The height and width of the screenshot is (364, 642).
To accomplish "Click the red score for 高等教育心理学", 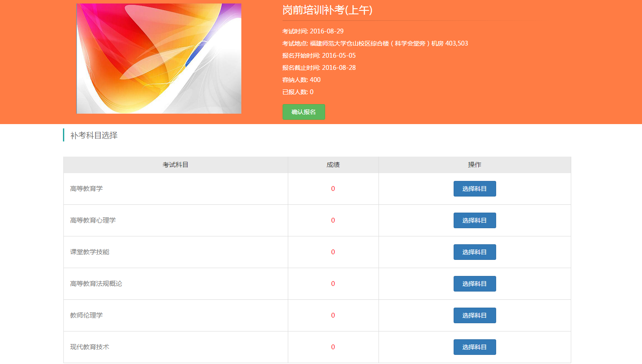I will (x=333, y=220).
